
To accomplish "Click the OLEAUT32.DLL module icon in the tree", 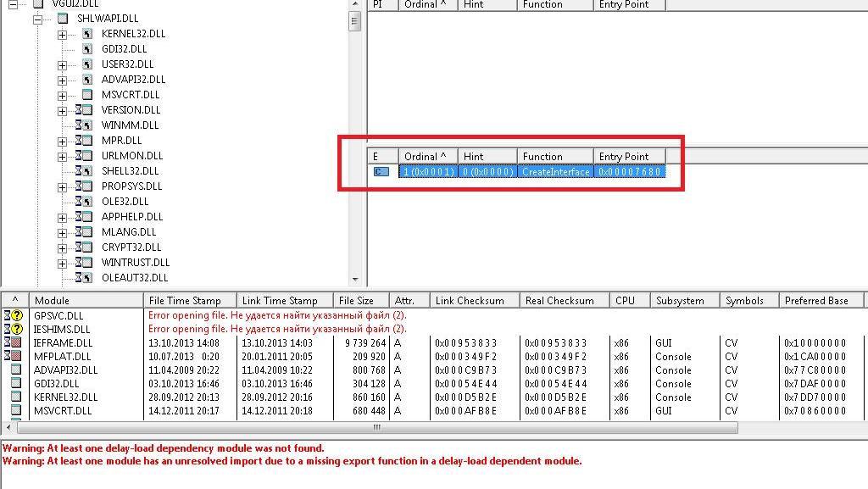I will (x=84, y=278).
